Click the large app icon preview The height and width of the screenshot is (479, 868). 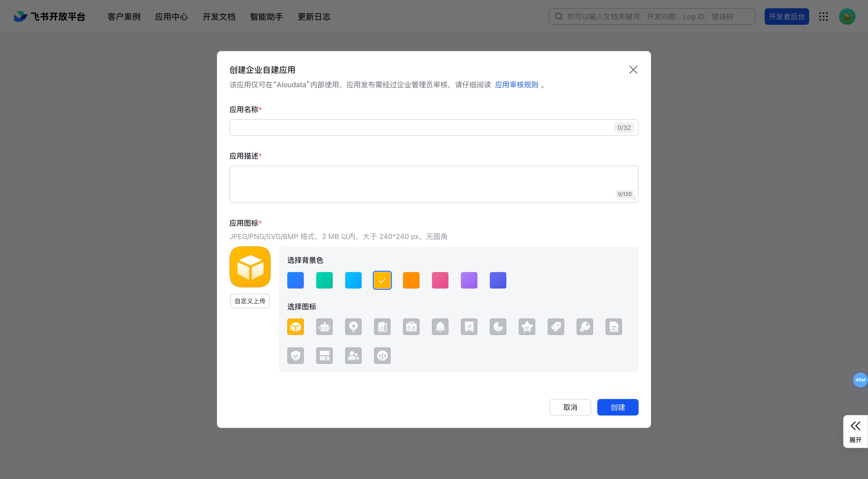click(x=250, y=267)
